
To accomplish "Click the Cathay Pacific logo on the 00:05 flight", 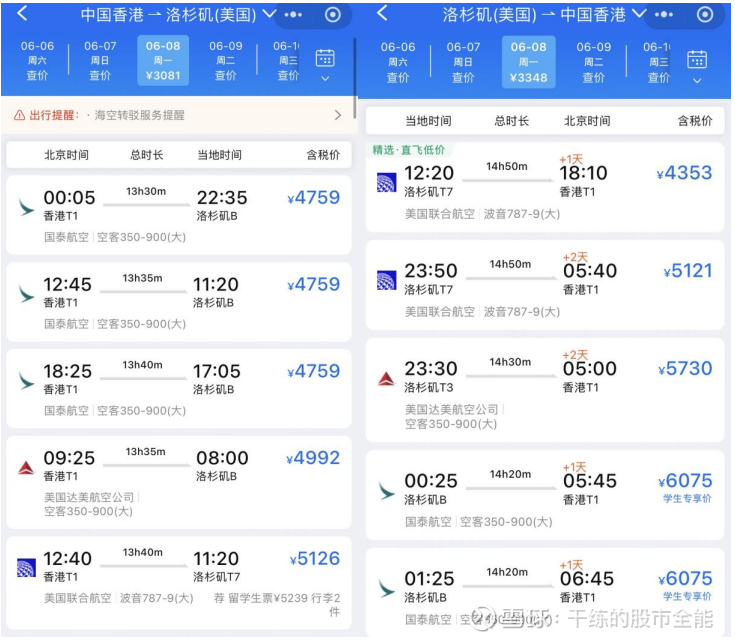I will tap(26, 207).
